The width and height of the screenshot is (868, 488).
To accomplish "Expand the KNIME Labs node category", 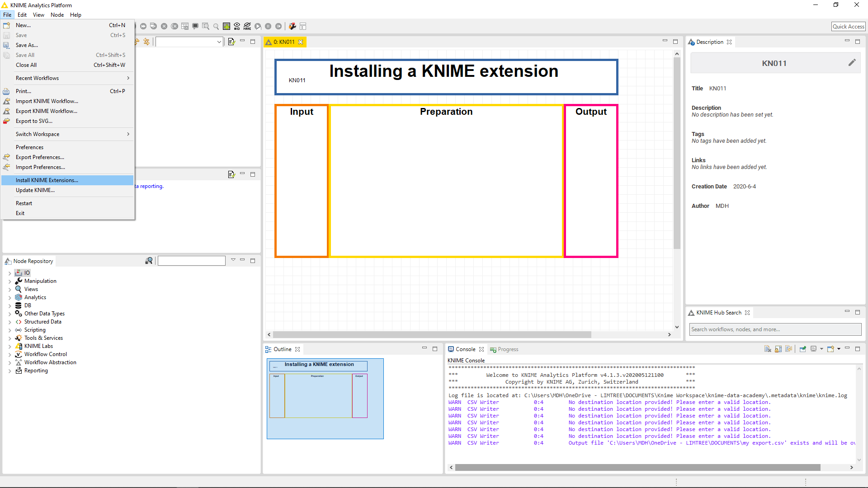I will point(9,346).
